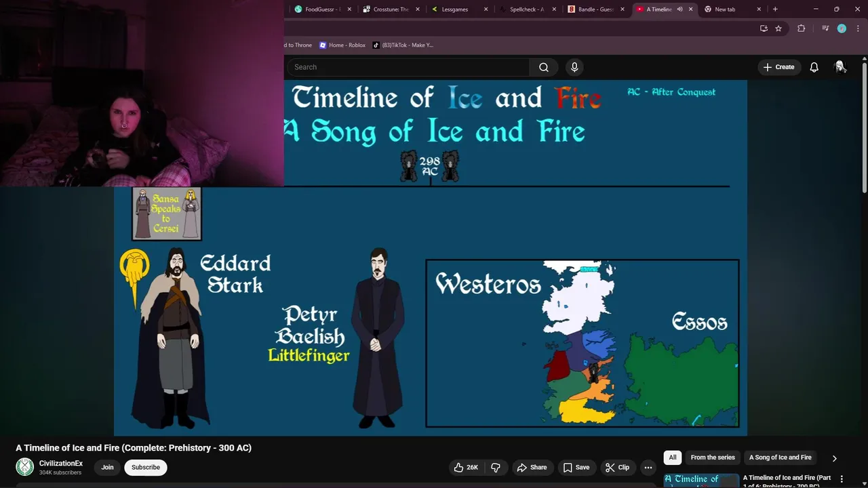Switch to the Lessgames tab

pos(458,9)
